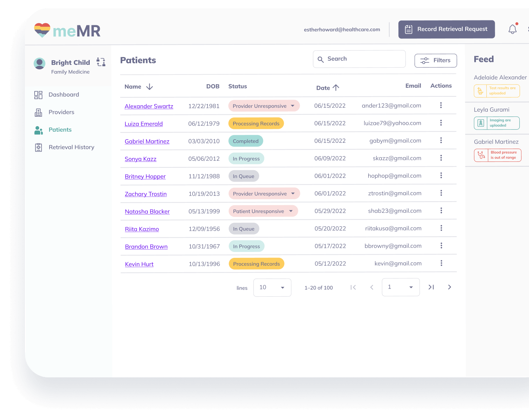Select Patients in the sidebar
529x420 pixels.
pos(60,130)
